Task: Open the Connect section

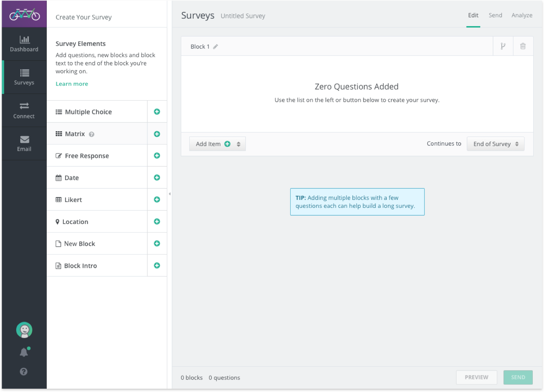Action: (24, 111)
